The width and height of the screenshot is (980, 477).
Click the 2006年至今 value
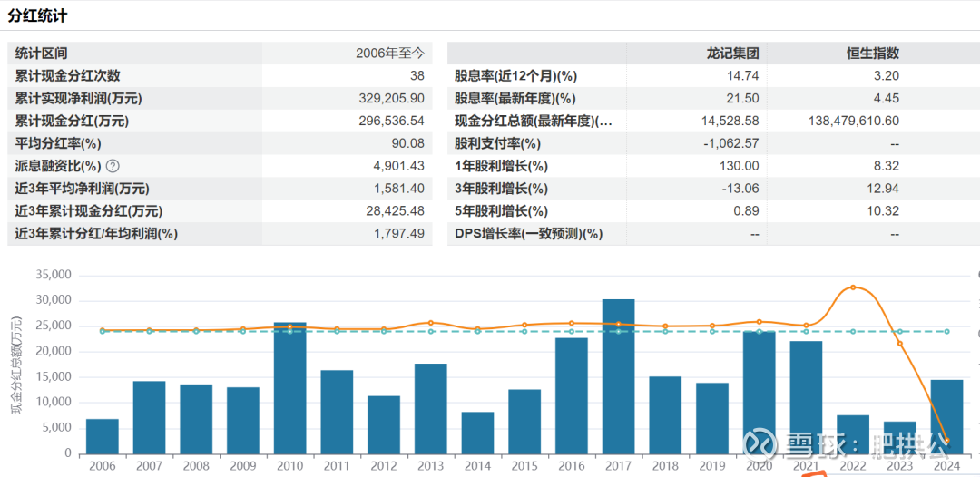click(390, 54)
